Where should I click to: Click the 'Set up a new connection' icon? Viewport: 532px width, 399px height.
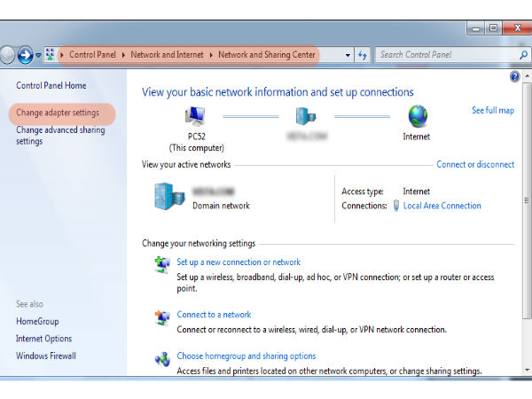pos(162,264)
